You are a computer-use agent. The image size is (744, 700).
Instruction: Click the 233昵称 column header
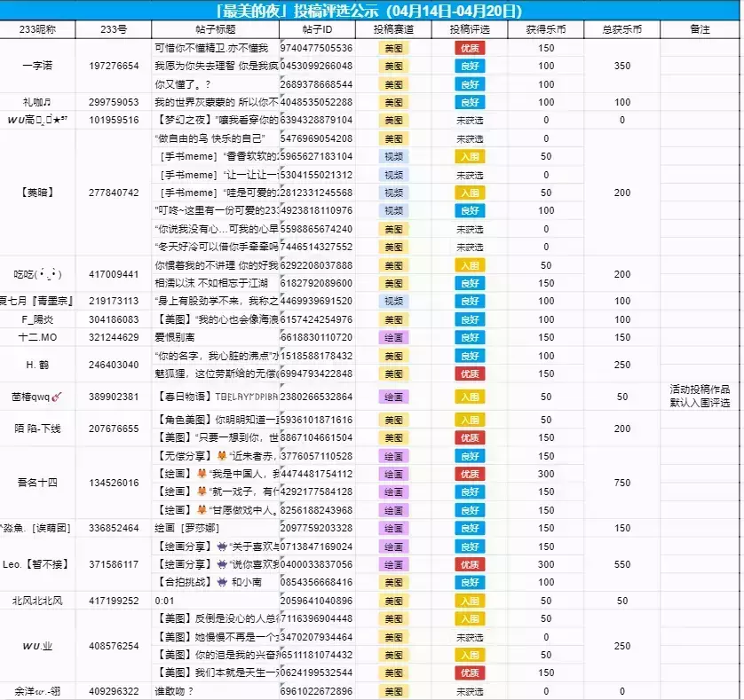pos(37,29)
